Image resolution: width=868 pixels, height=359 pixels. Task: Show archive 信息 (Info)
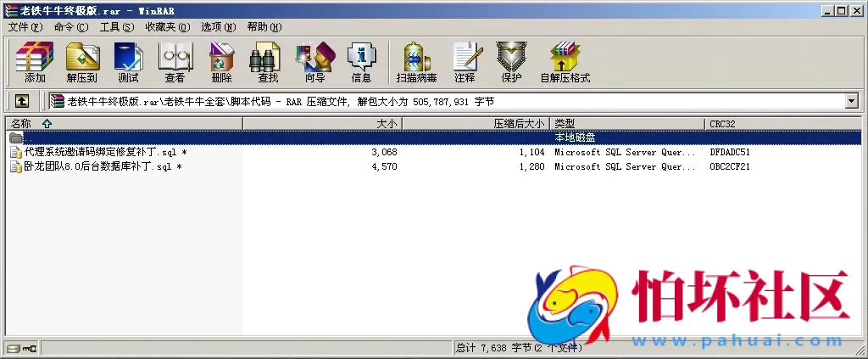coord(361,62)
